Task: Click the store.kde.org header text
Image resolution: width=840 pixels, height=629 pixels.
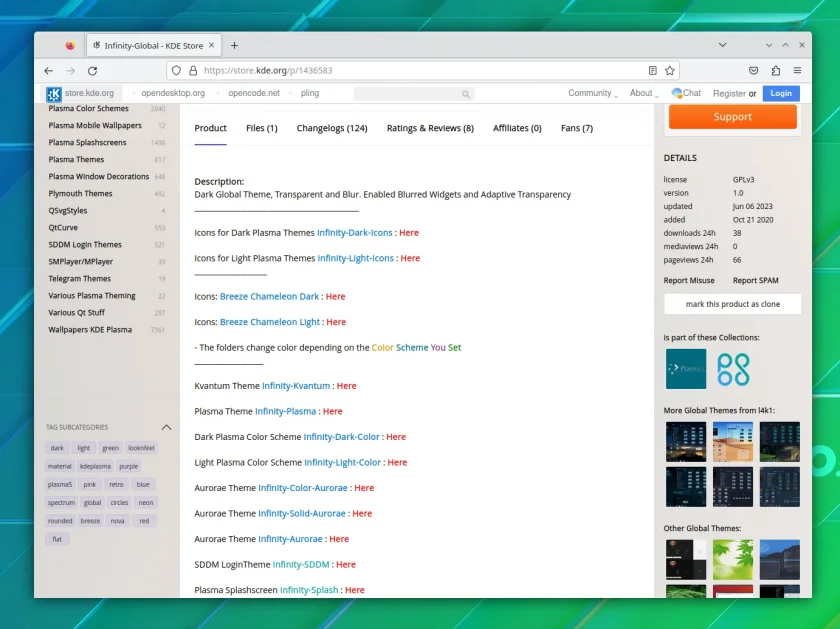Action: 89,93
